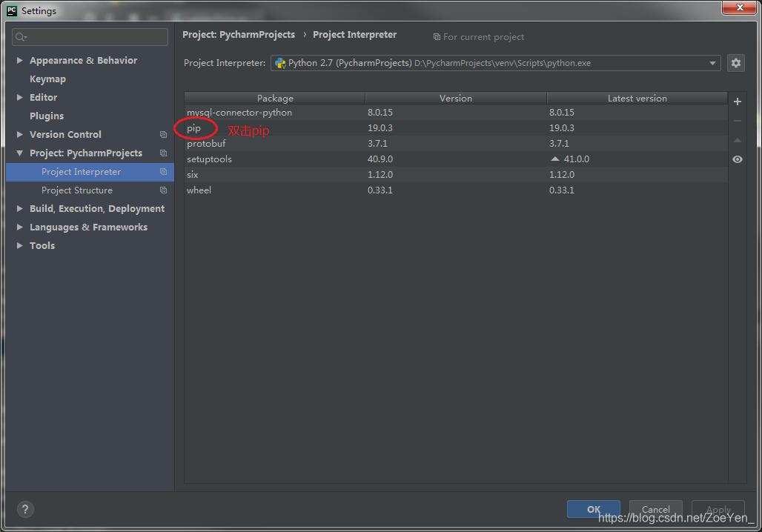Click the upgrade package arrow icon
The image size is (762, 532).
[x=738, y=140]
